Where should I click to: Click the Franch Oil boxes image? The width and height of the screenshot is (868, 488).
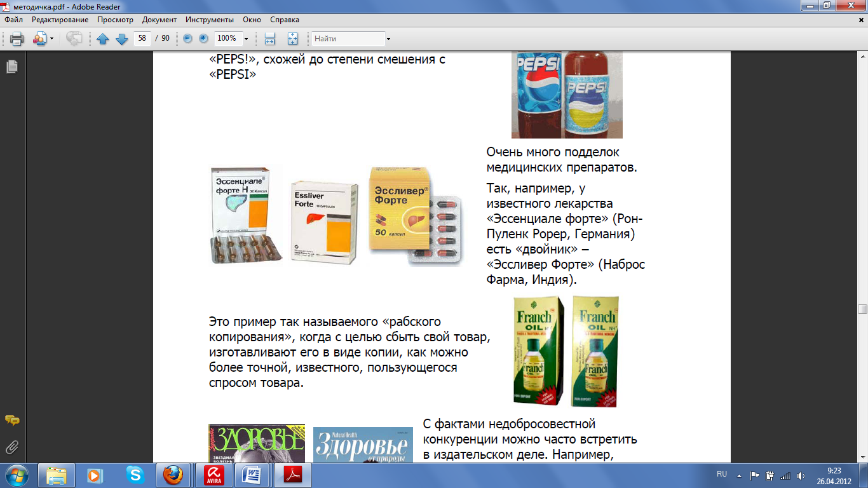[566, 351]
